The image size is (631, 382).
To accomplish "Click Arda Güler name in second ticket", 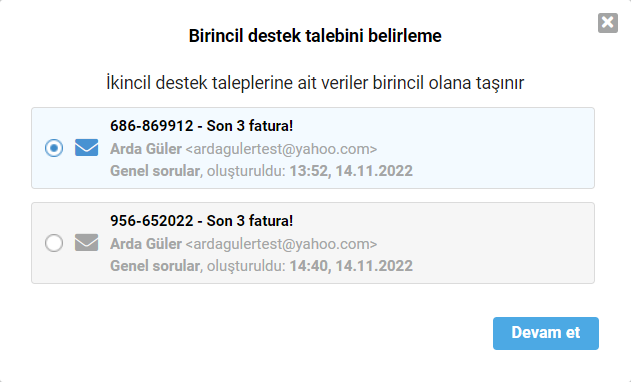I will [146, 244].
